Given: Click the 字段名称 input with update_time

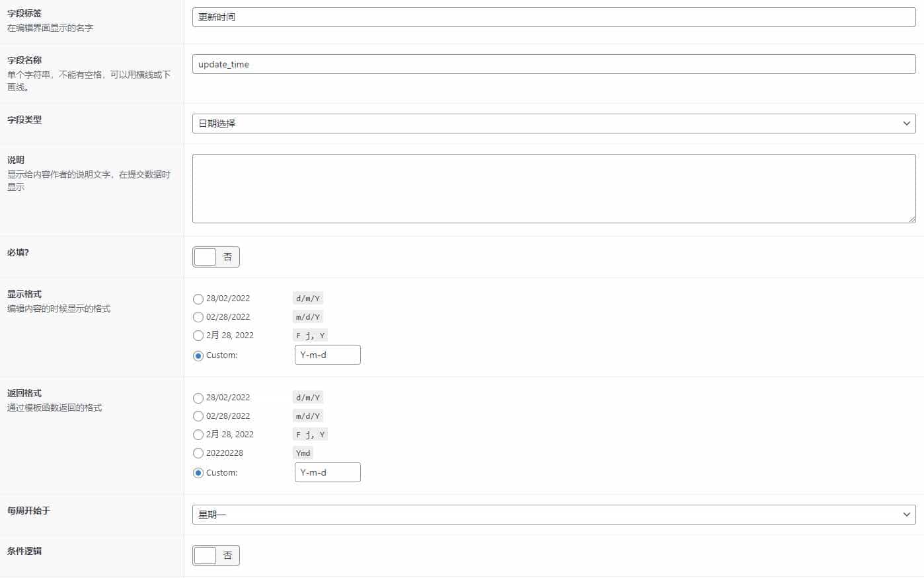Looking at the screenshot, I should (554, 64).
